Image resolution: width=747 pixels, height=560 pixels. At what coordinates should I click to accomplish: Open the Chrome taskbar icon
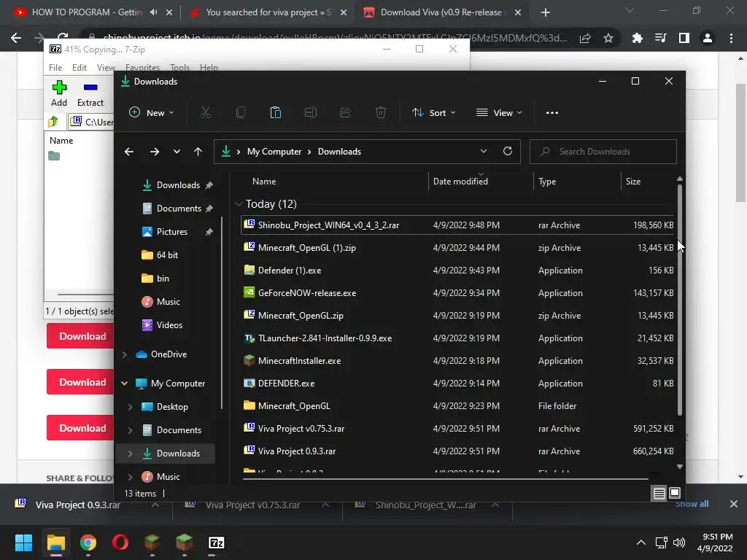coord(88,542)
